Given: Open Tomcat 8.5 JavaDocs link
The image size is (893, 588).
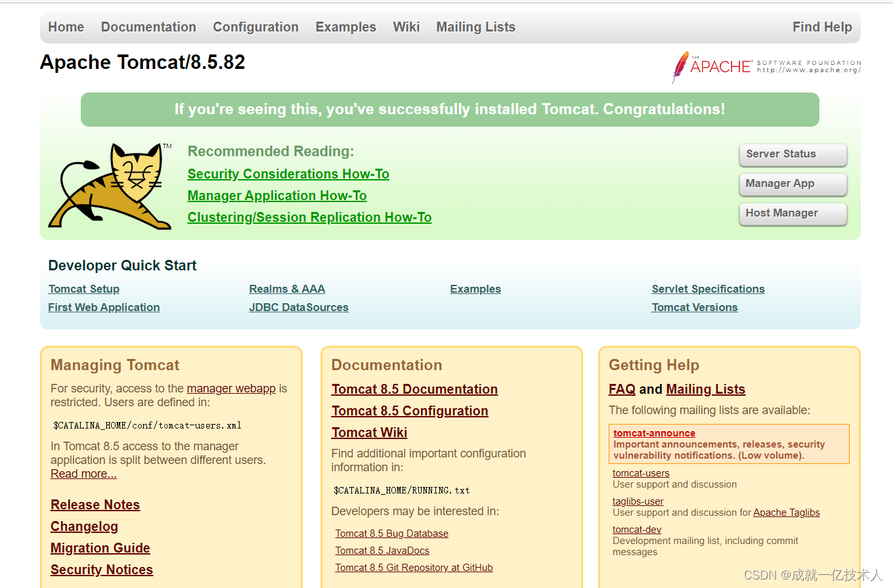Looking at the screenshot, I should point(382,551).
